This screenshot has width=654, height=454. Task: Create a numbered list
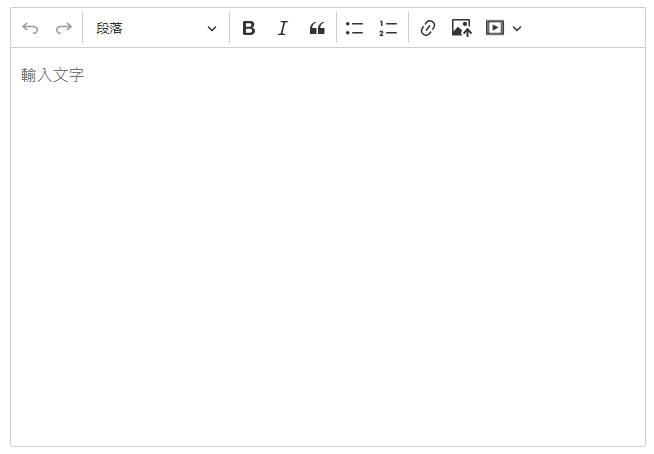pyautogui.click(x=388, y=28)
